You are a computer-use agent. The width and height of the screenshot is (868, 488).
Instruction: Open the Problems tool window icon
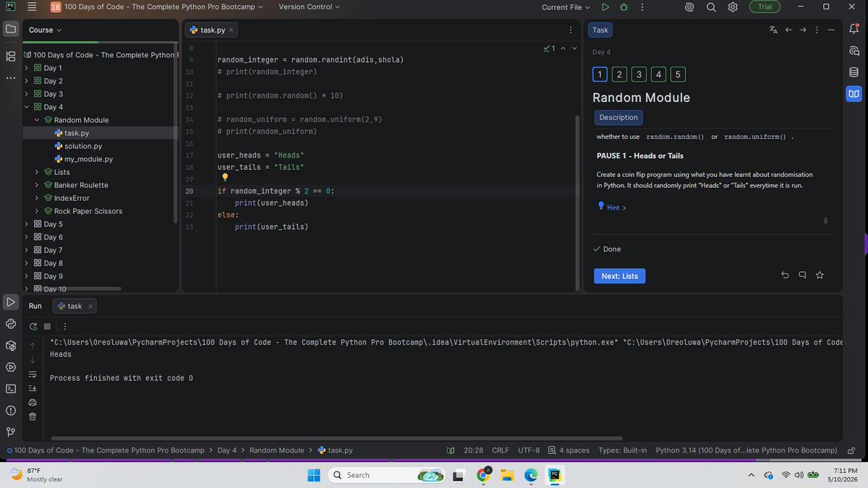[11, 410]
